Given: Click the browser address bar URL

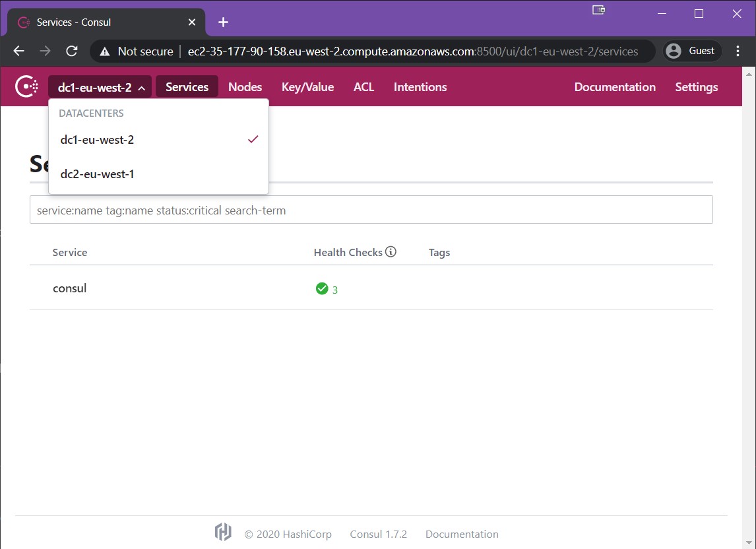Looking at the screenshot, I should (413, 51).
